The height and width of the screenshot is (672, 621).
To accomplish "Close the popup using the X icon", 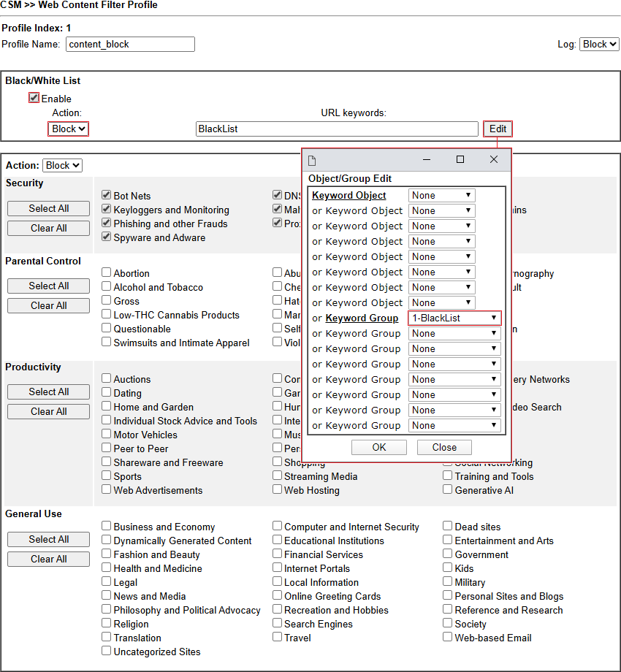I will 494,159.
